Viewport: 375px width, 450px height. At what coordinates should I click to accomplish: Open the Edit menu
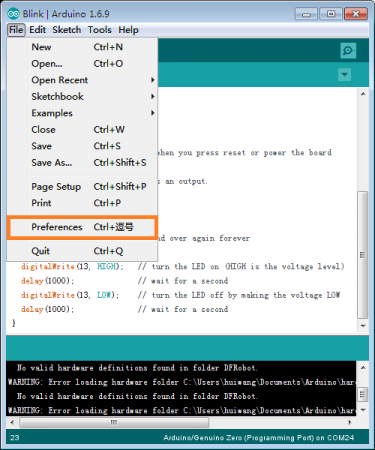pyautogui.click(x=37, y=30)
